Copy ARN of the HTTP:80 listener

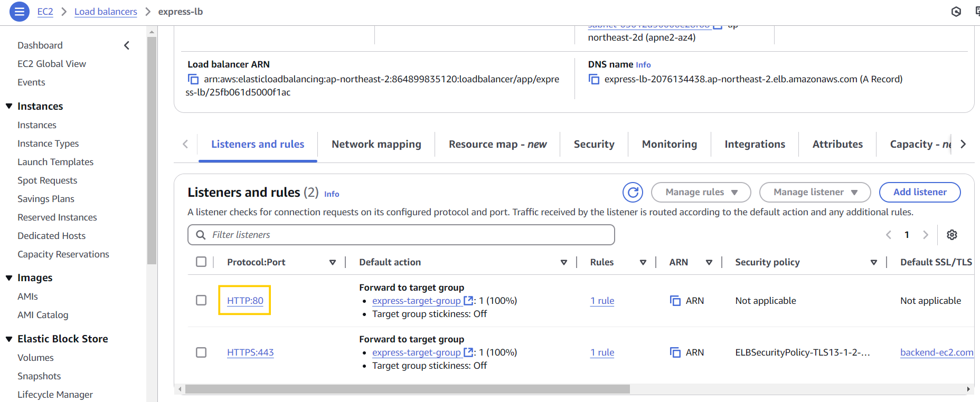[x=675, y=301]
